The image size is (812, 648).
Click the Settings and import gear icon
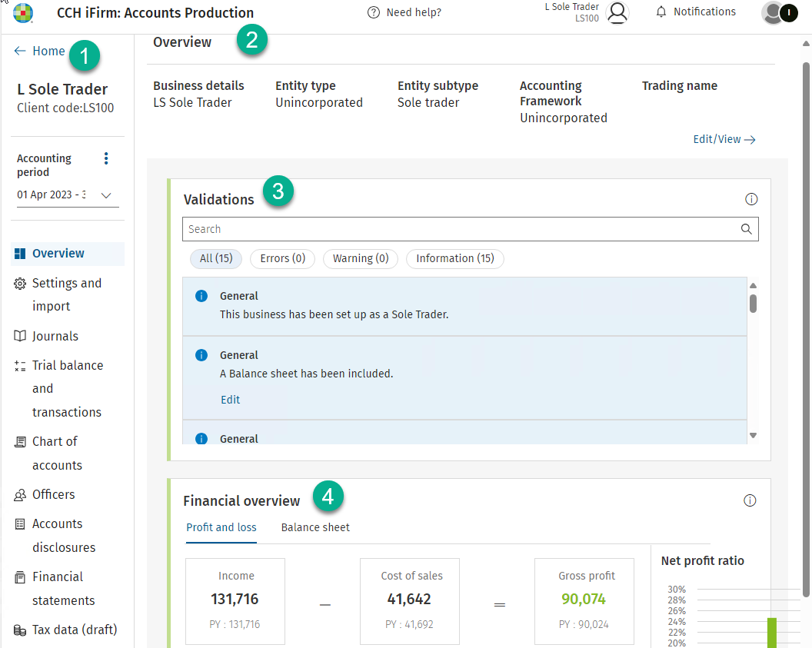pos(20,284)
